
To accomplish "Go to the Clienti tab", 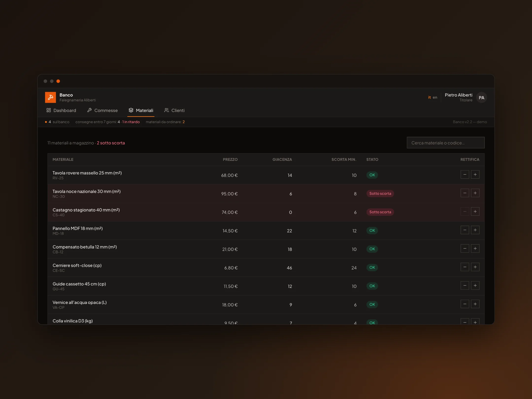I will click(x=174, y=110).
